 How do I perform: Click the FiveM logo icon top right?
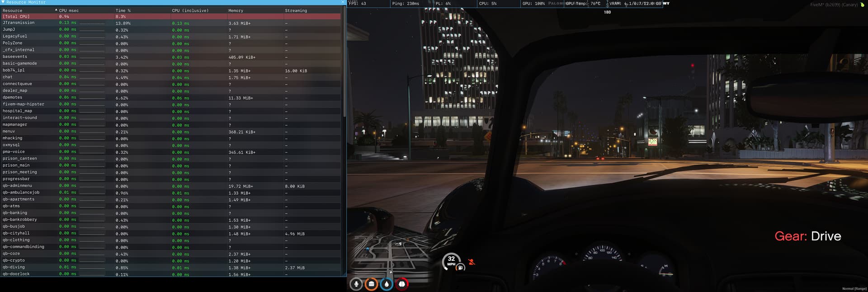click(862, 5)
